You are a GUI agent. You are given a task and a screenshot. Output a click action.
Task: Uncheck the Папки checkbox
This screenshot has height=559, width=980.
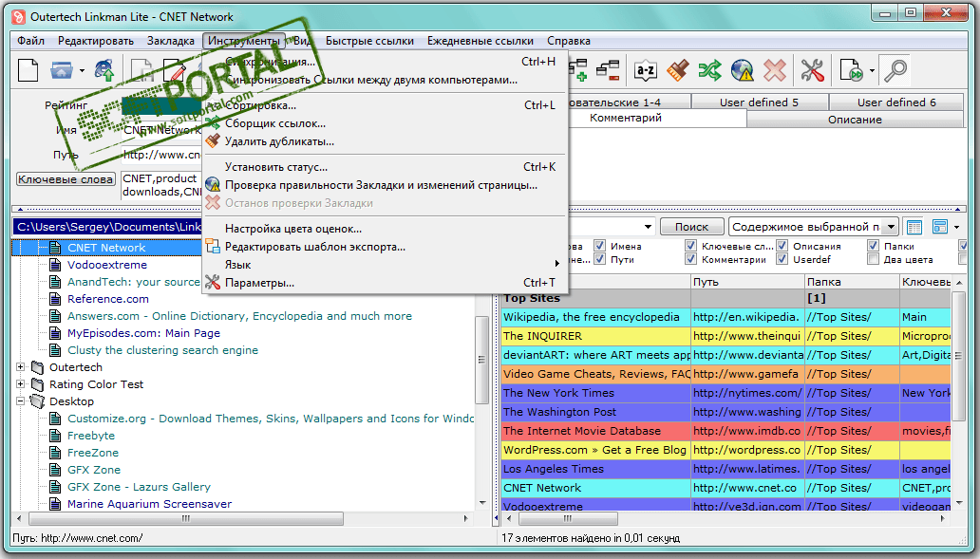(x=873, y=246)
